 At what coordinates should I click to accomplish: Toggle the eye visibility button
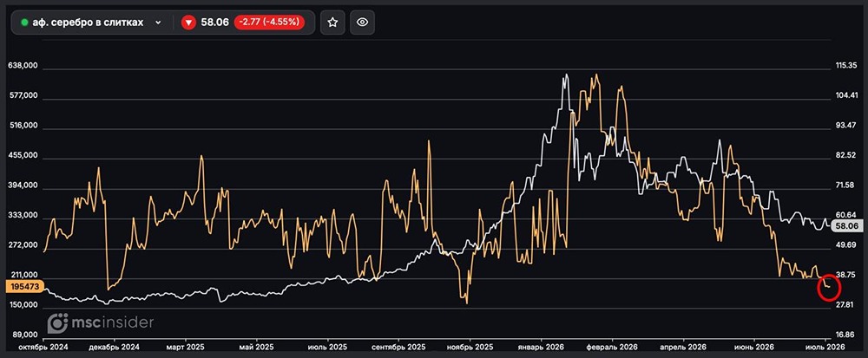pos(362,22)
